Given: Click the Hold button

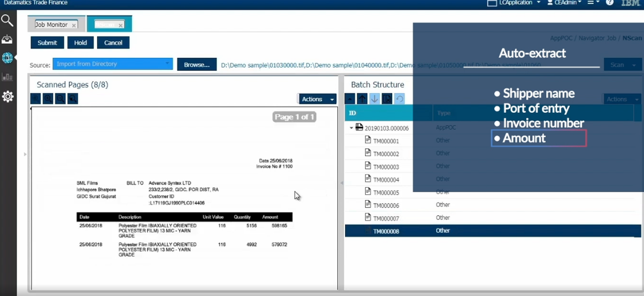Looking at the screenshot, I should coord(80,43).
